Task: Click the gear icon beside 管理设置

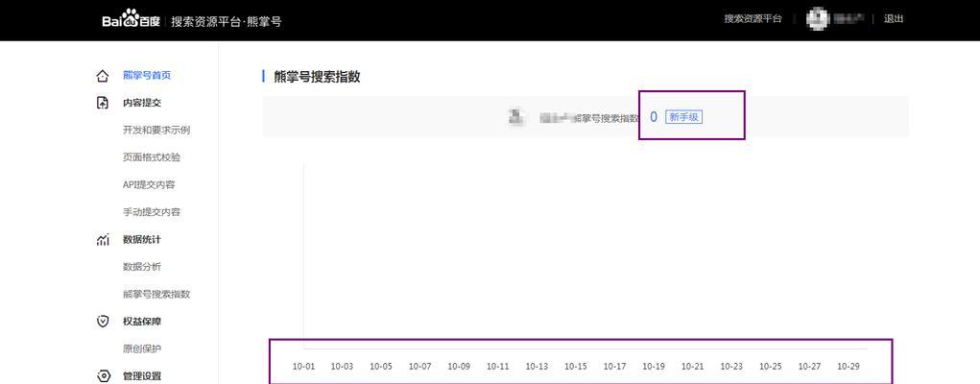Action: [103, 376]
